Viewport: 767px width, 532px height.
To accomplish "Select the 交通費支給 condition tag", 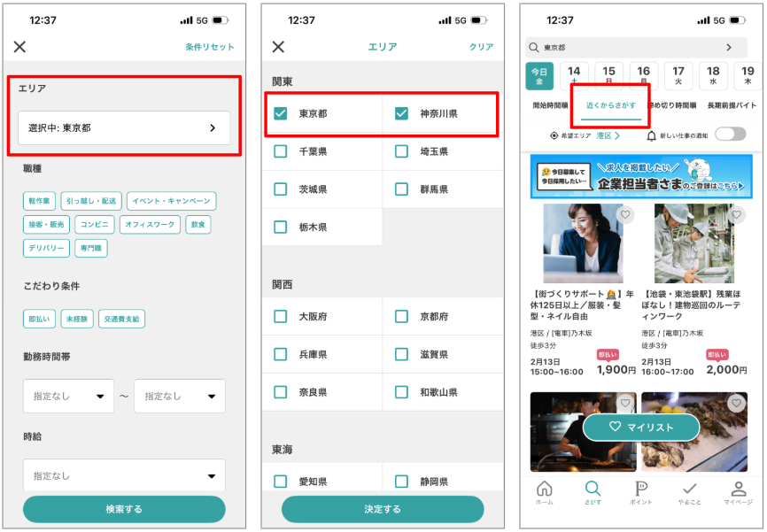I will [x=121, y=319].
